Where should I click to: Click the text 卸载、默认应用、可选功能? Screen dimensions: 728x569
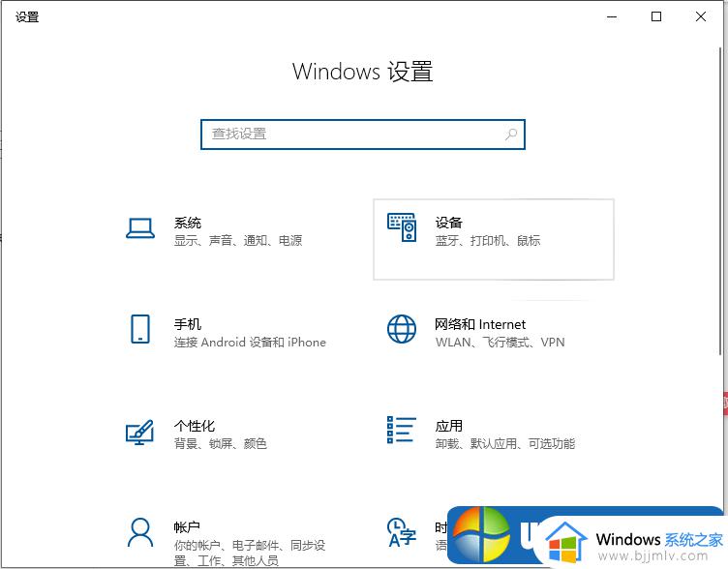[505, 444]
